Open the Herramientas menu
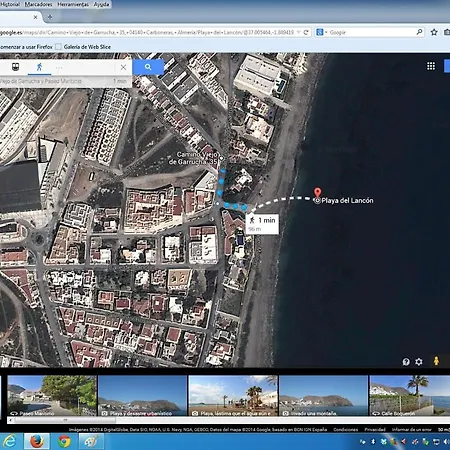 click(x=73, y=4)
